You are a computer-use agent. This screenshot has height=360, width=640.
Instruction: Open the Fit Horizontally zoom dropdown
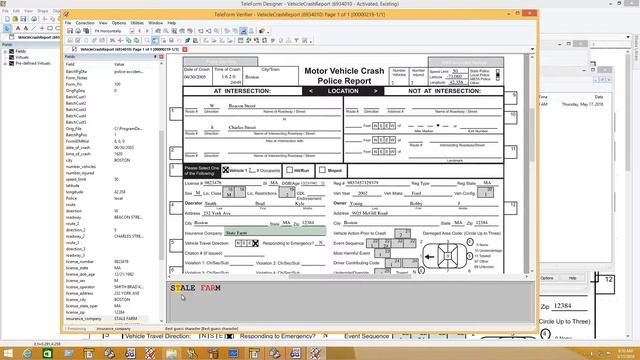pyautogui.click(x=132, y=31)
